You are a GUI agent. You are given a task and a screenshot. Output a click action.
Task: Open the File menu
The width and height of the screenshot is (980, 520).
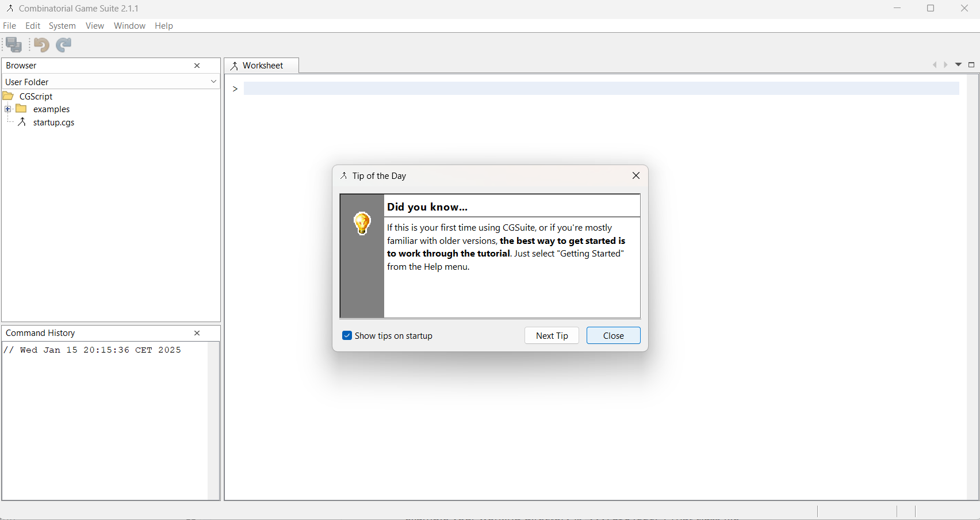tap(10, 26)
